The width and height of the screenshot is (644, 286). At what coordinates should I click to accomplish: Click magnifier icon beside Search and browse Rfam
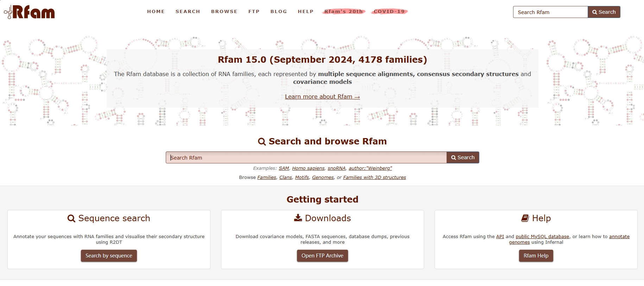point(262,142)
